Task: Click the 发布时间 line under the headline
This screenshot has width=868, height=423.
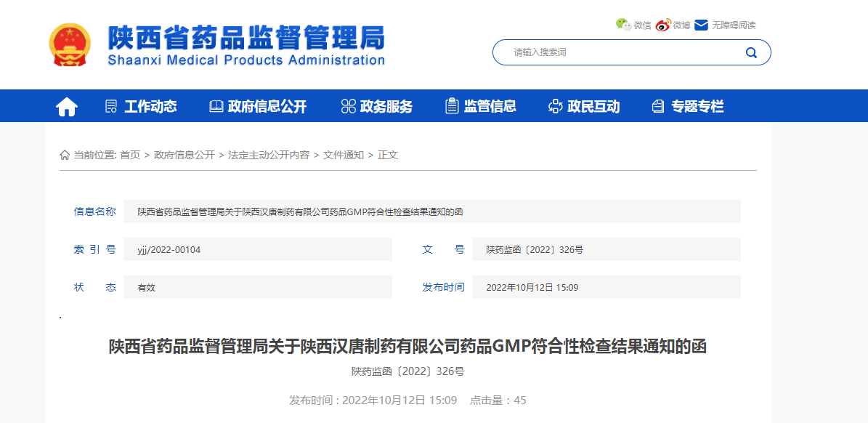Action: point(373,400)
